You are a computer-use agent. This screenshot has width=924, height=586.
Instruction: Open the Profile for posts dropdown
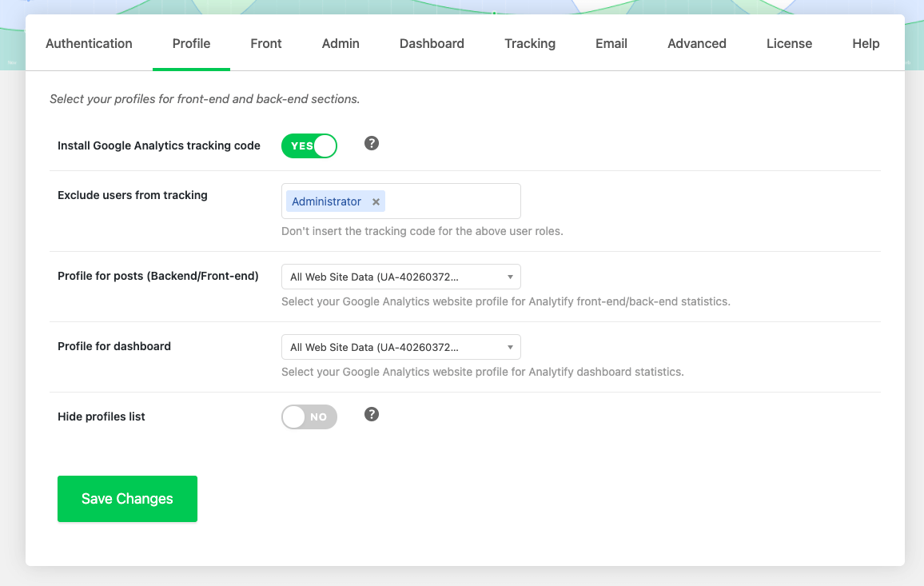tap(400, 277)
